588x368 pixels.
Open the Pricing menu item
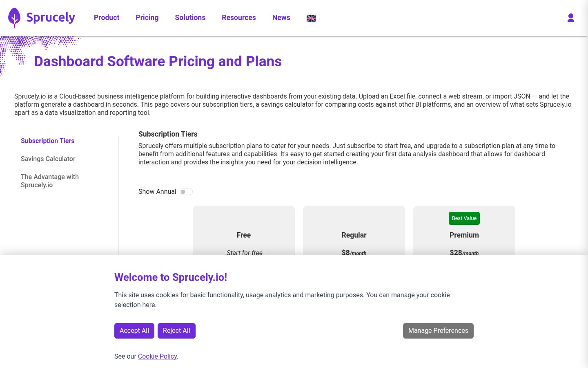pos(147,18)
